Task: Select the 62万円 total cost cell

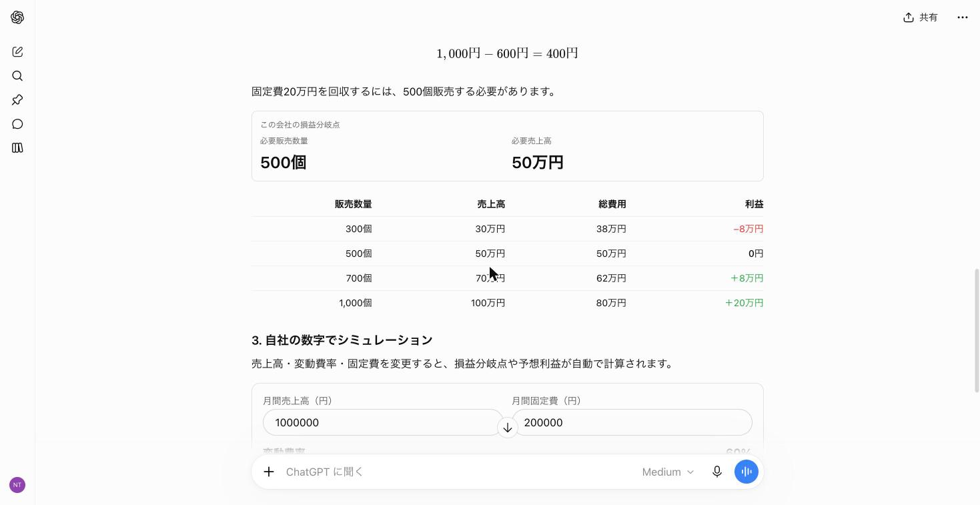Action: coord(611,278)
